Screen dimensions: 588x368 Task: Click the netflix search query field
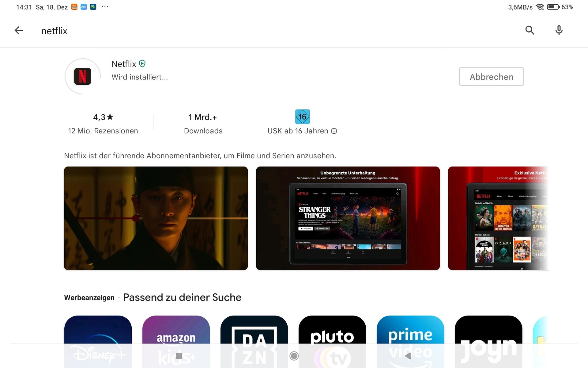(x=54, y=31)
